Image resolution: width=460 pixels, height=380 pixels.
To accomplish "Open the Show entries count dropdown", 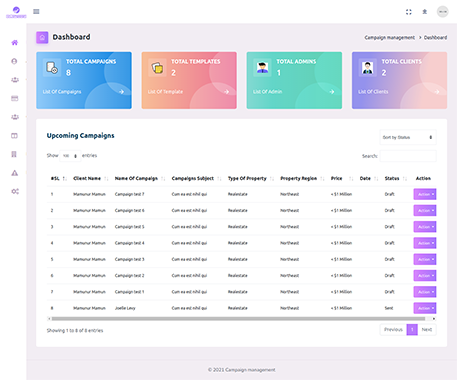I will (x=70, y=156).
